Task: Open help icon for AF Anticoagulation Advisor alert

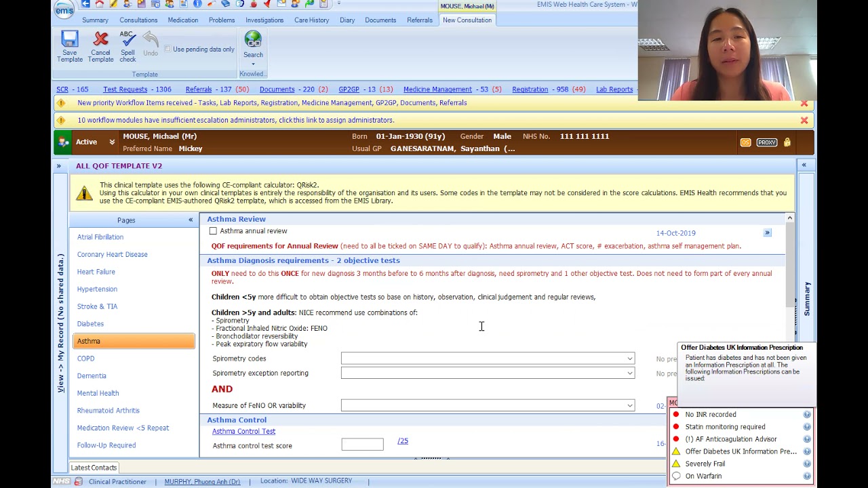Action: (x=807, y=439)
